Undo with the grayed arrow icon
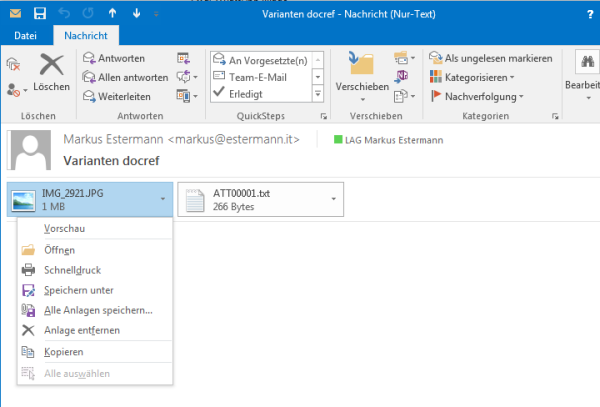This screenshot has height=407, width=600. (x=64, y=14)
